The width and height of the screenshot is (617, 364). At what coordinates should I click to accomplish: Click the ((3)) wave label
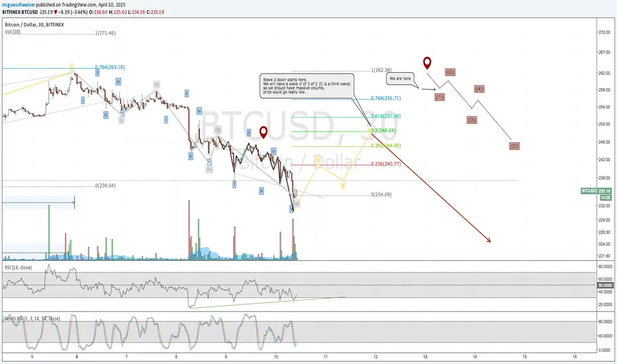(472, 120)
